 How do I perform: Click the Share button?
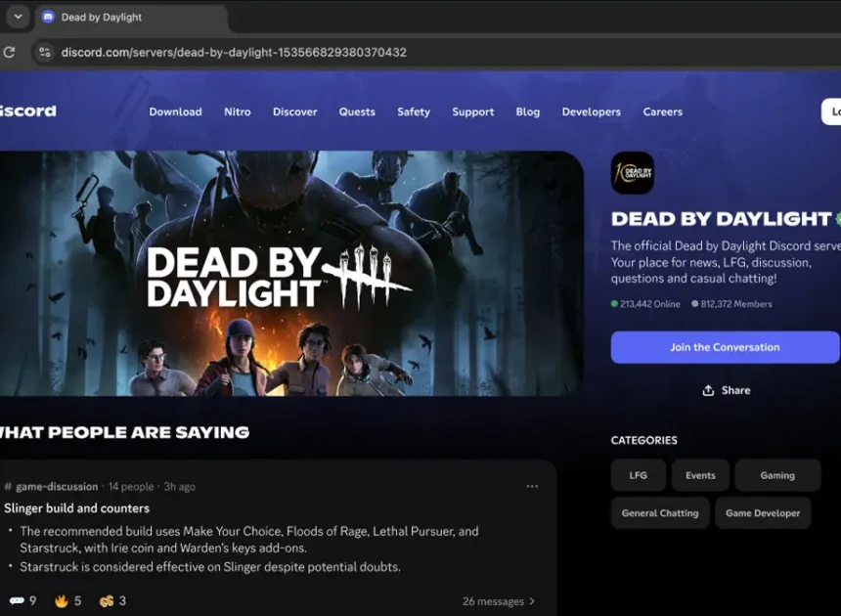(x=727, y=390)
